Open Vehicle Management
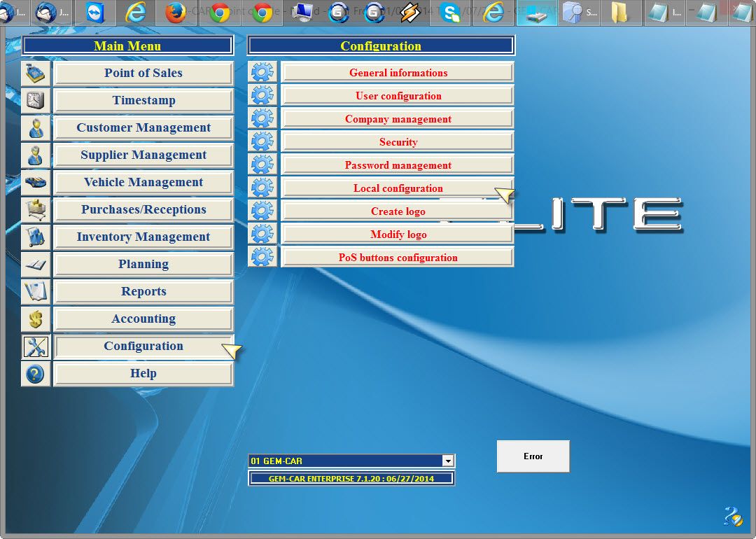The width and height of the screenshot is (756, 539). coord(143,182)
